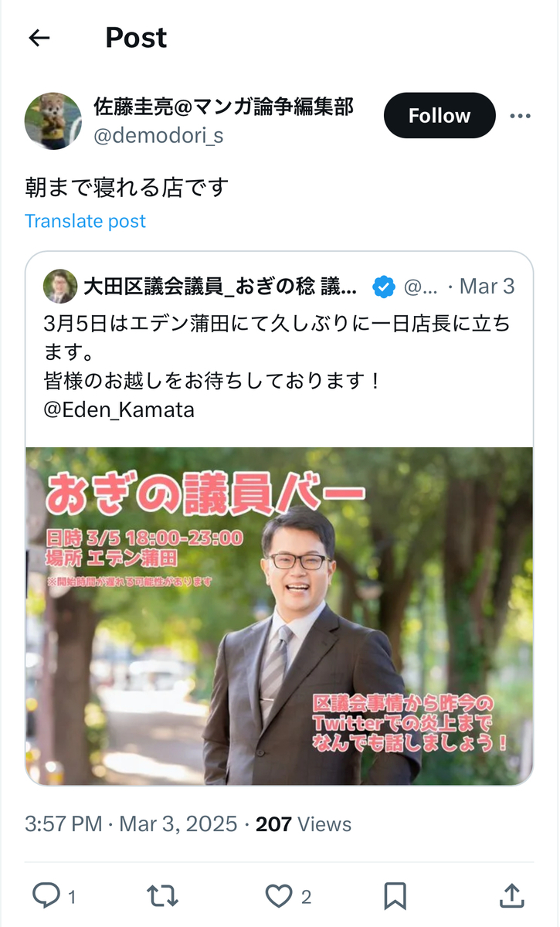Open the @demodori_s handle

pyautogui.click(x=158, y=136)
